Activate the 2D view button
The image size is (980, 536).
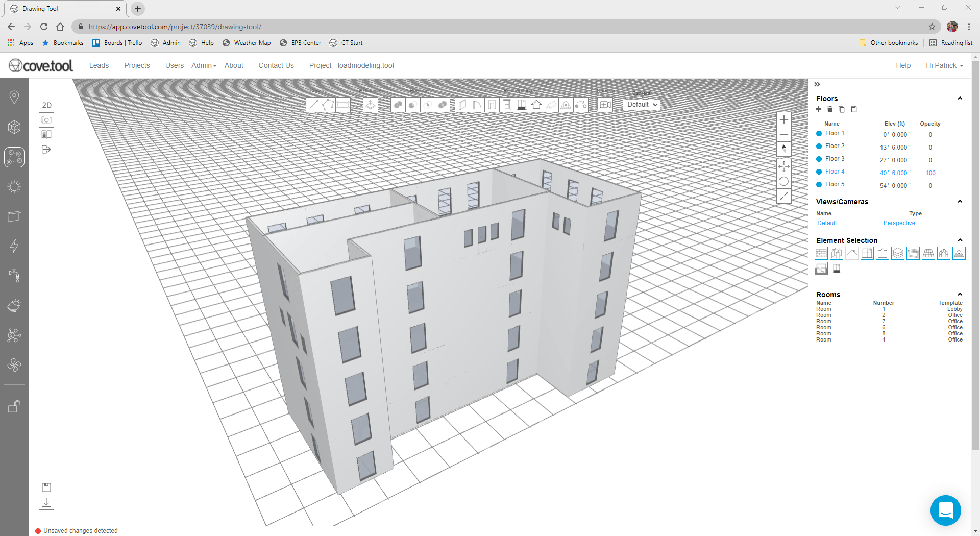tap(46, 105)
